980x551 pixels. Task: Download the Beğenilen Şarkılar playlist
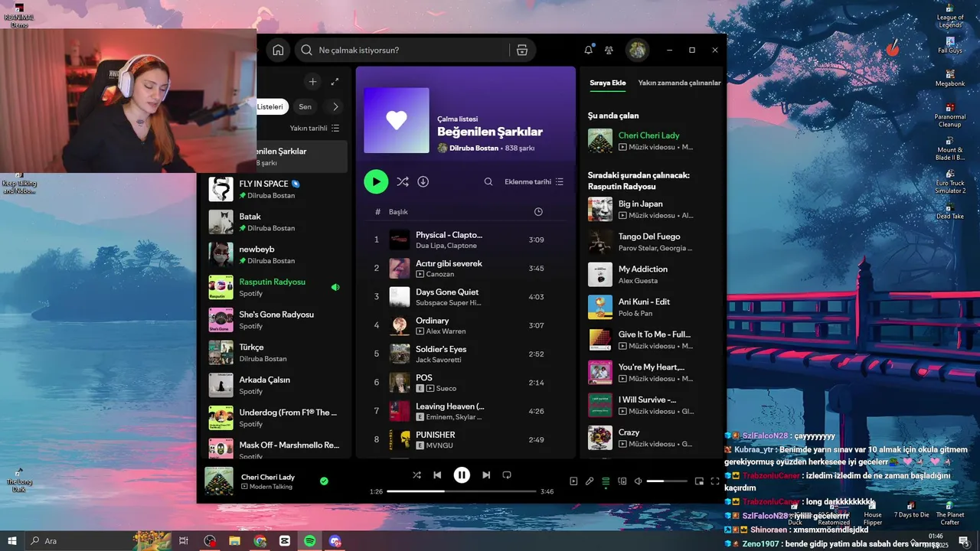pyautogui.click(x=423, y=181)
